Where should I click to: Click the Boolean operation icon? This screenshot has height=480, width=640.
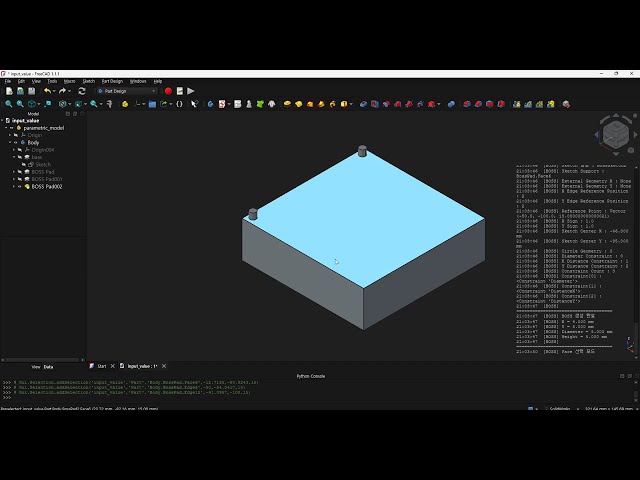click(x=451, y=104)
